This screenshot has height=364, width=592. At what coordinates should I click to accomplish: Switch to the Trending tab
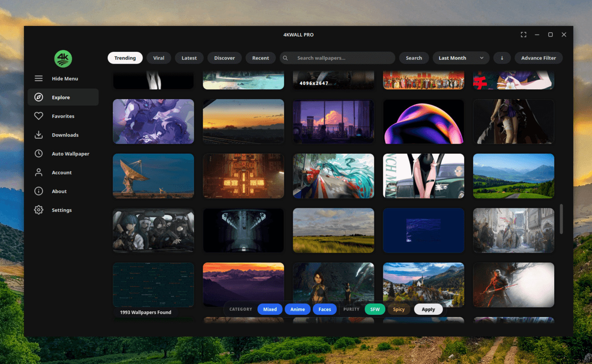point(125,58)
